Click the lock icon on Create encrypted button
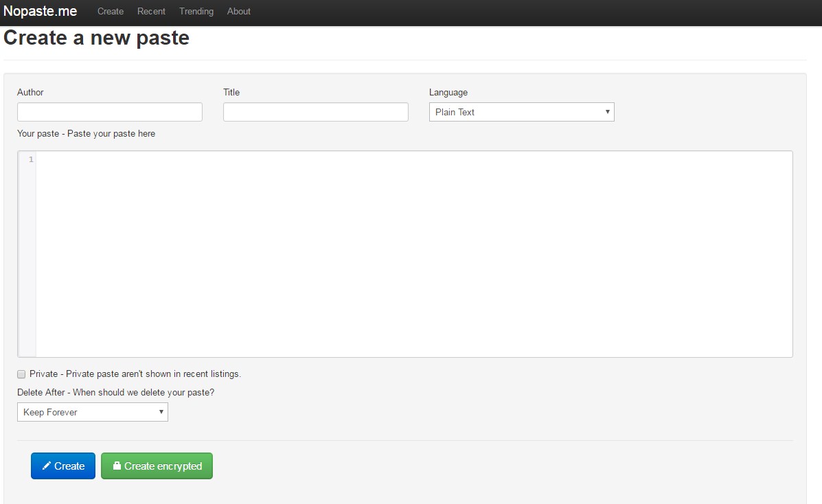The width and height of the screenshot is (822, 504). pos(119,466)
